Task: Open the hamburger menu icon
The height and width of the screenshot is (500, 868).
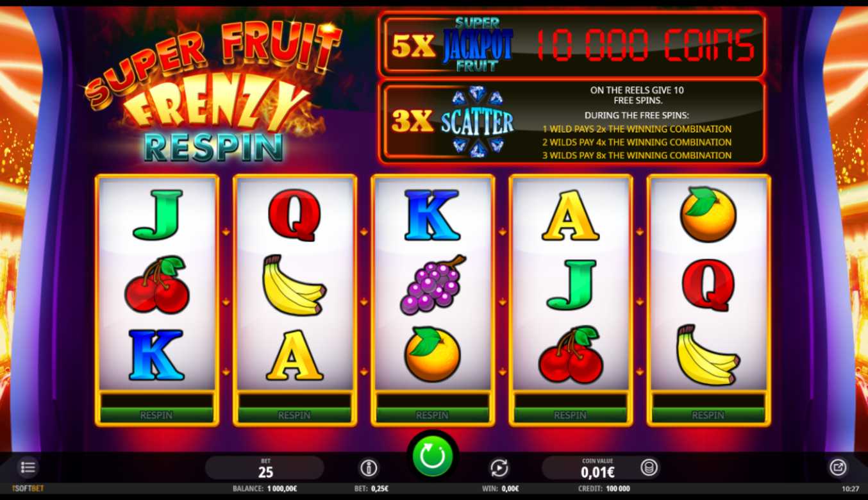Action: [28, 467]
